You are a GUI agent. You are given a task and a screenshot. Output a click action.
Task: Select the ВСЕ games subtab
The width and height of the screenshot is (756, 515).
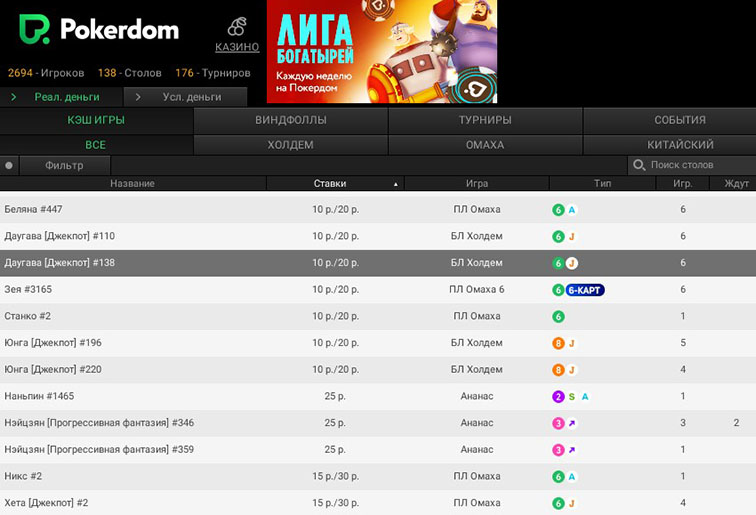point(95,145)
